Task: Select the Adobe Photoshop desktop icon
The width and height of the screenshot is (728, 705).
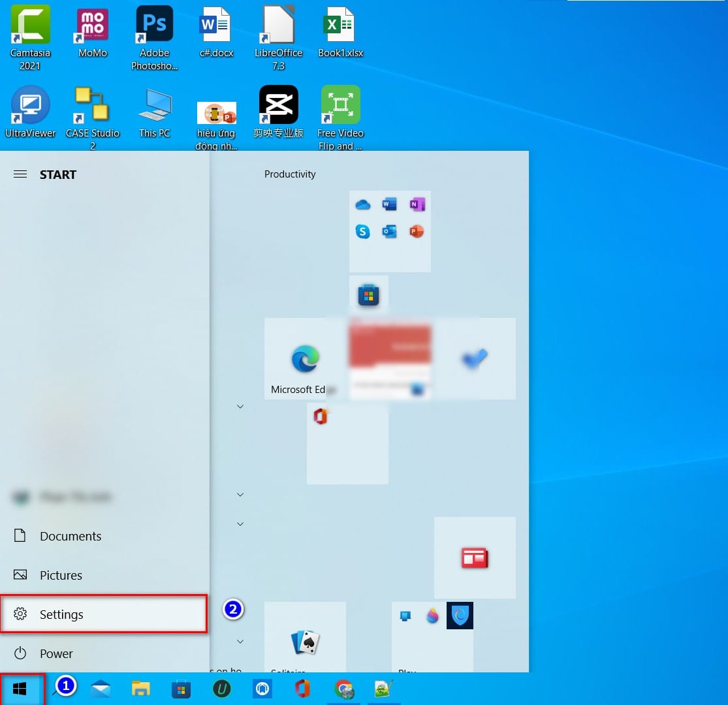Action: 155,37
